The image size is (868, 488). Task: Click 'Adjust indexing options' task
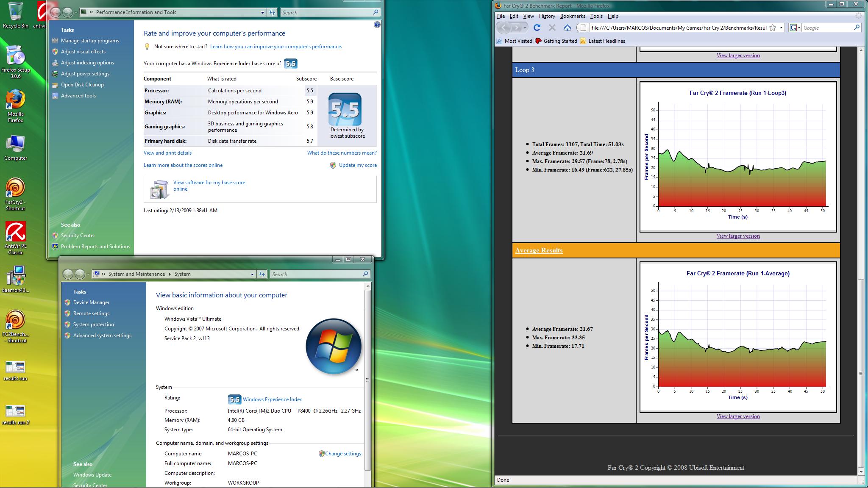87,63
